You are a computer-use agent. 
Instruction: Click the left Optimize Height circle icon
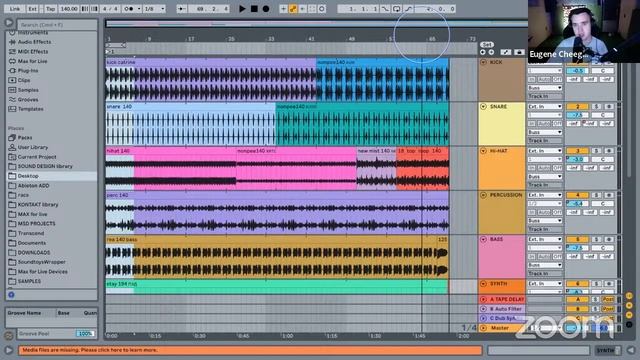(483, 52)
